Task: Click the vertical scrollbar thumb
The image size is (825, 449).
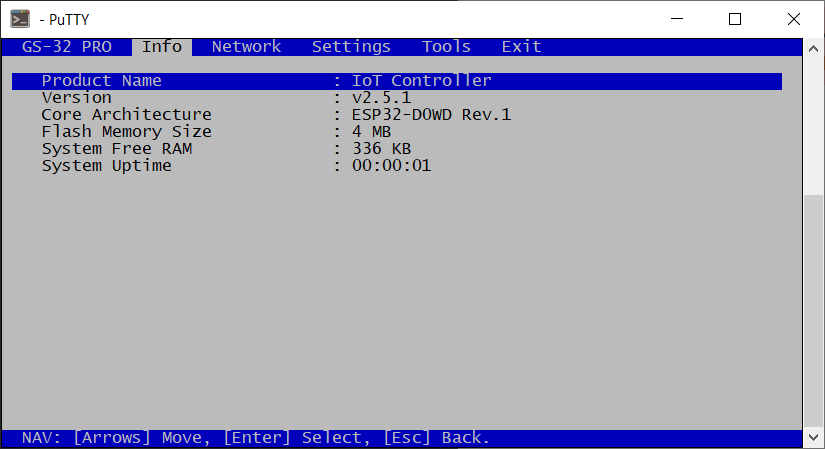Action: pos(813,312)
